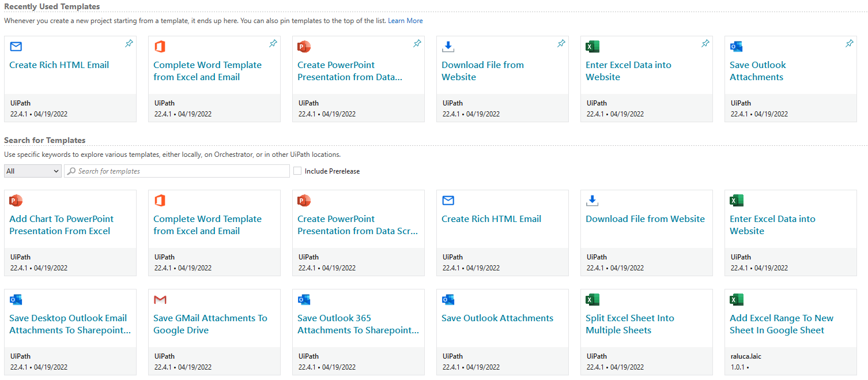The image size is (868, 380).
Task: Open Add Excel Range To New Sheet In Google Sheet
Action: pos(782,324)
